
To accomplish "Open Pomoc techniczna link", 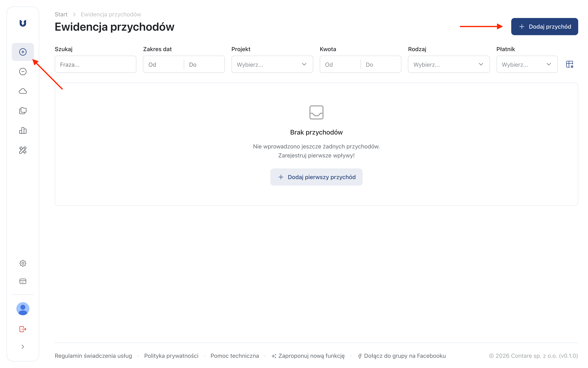I will click(235, 356).
